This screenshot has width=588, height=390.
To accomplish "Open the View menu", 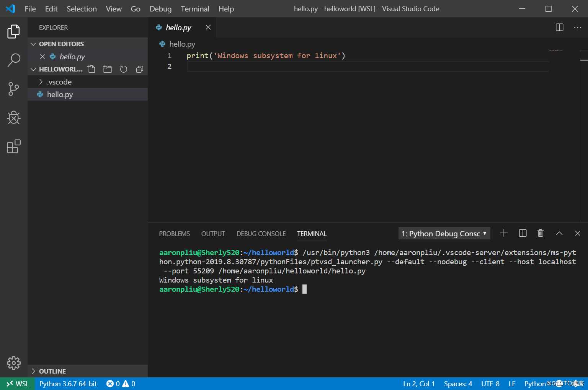I will click(x=114, y=9).
